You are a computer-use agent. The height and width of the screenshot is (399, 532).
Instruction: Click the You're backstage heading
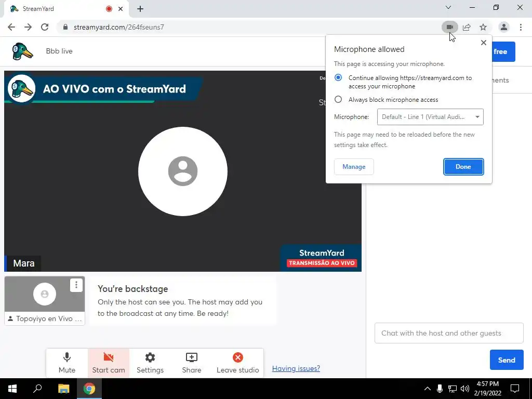click(133, 289)
